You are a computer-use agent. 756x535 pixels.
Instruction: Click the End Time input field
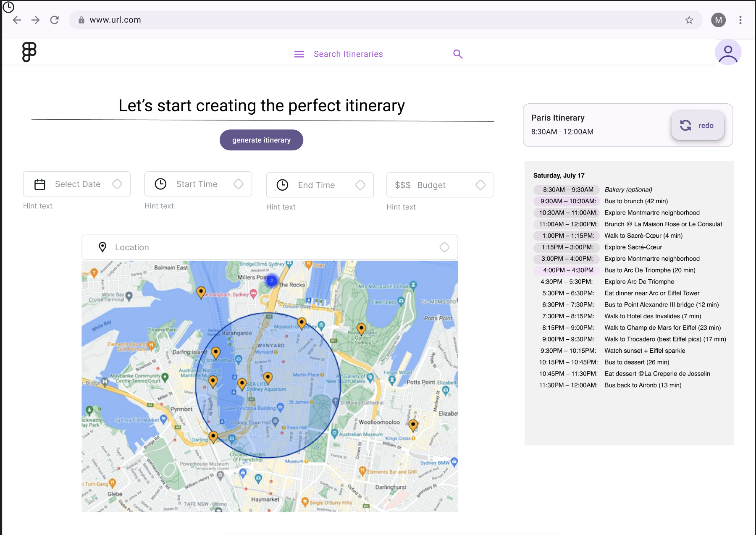pos(320,185)
